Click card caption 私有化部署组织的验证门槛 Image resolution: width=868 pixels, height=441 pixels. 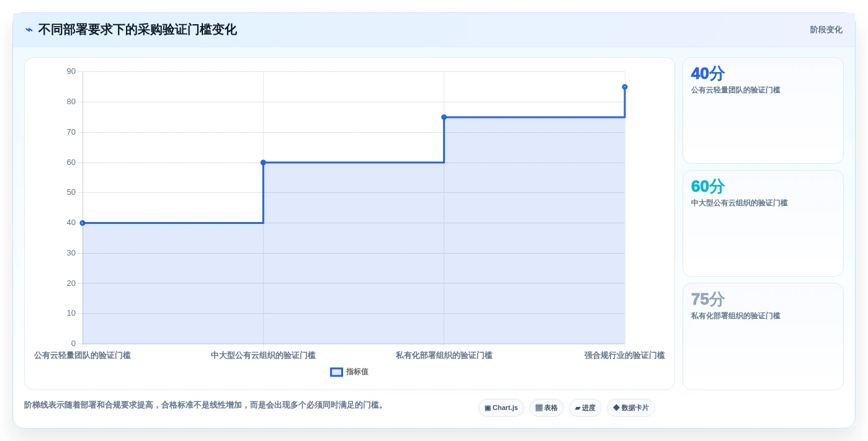coord(736,316)
